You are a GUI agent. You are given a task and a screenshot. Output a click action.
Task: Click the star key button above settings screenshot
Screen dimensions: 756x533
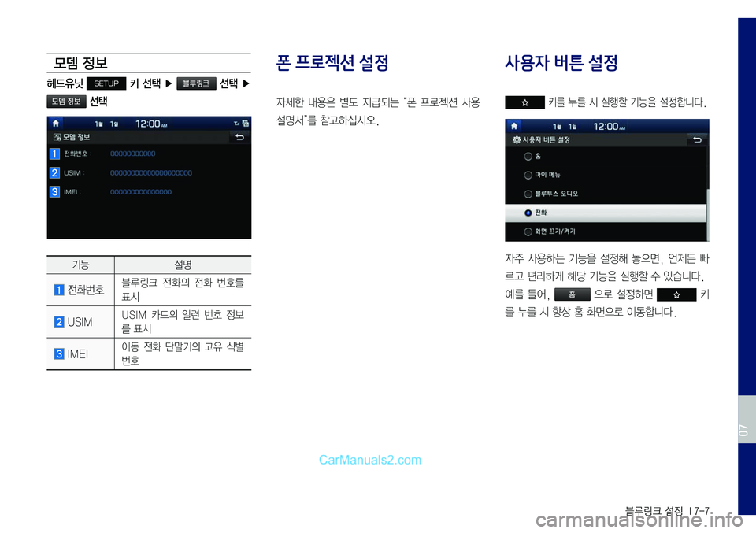pos(524,102)
